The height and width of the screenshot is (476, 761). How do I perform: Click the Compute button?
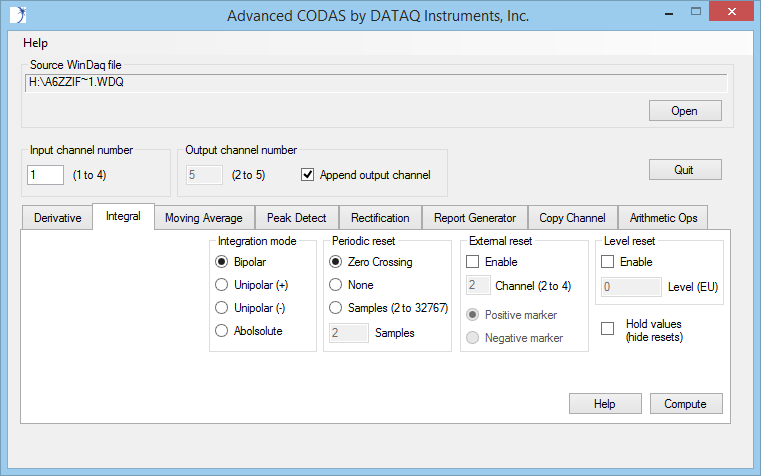pos(686,404)
